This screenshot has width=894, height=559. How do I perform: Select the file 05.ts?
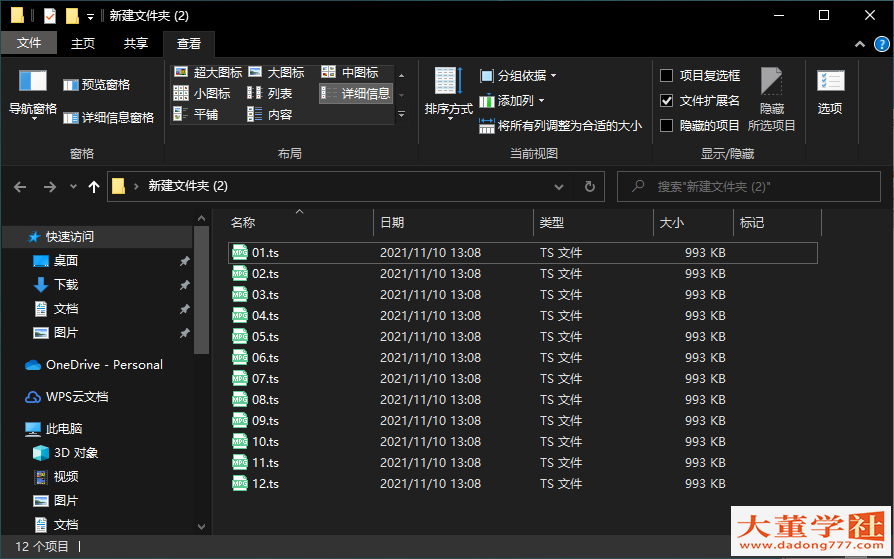(x=523, y=337)
